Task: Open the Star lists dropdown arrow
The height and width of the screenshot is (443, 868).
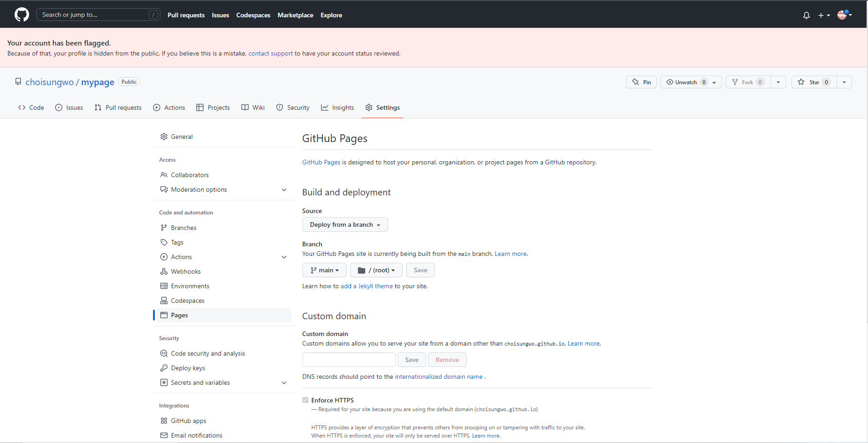Action: (844, 82)
